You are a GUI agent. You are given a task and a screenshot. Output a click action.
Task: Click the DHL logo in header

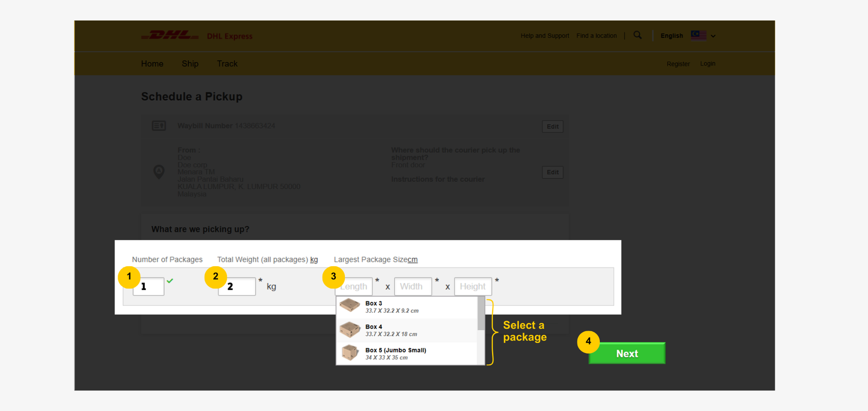pos(170,36)
